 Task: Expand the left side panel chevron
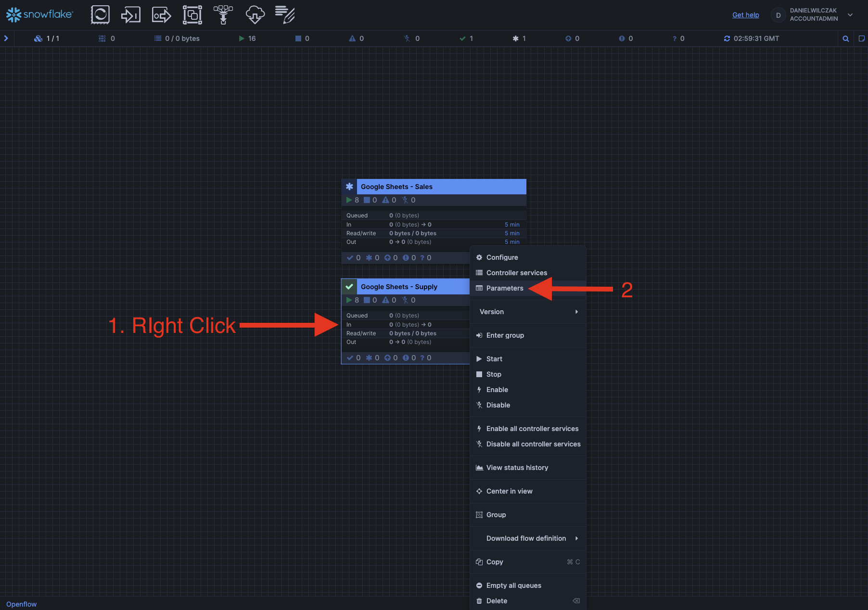6,38
